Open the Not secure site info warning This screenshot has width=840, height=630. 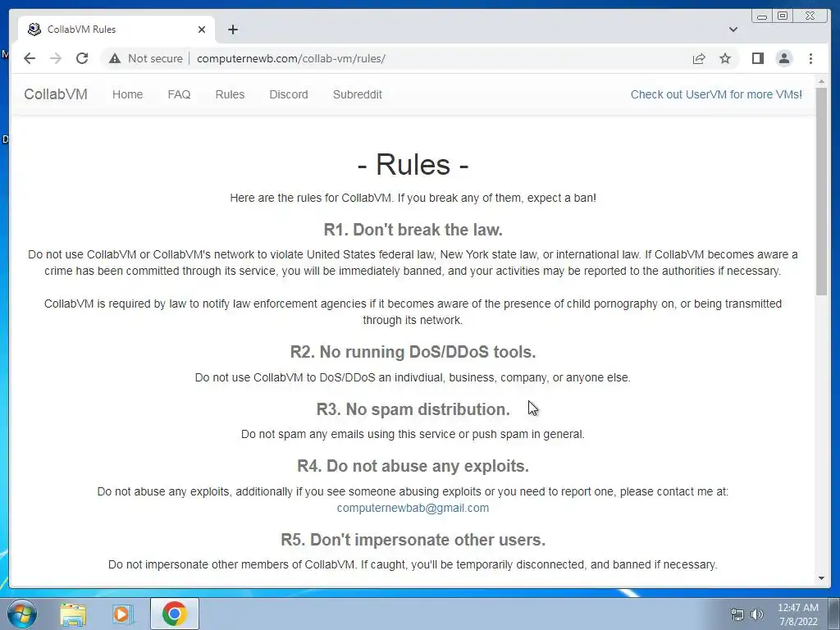[x=146, y=58]
